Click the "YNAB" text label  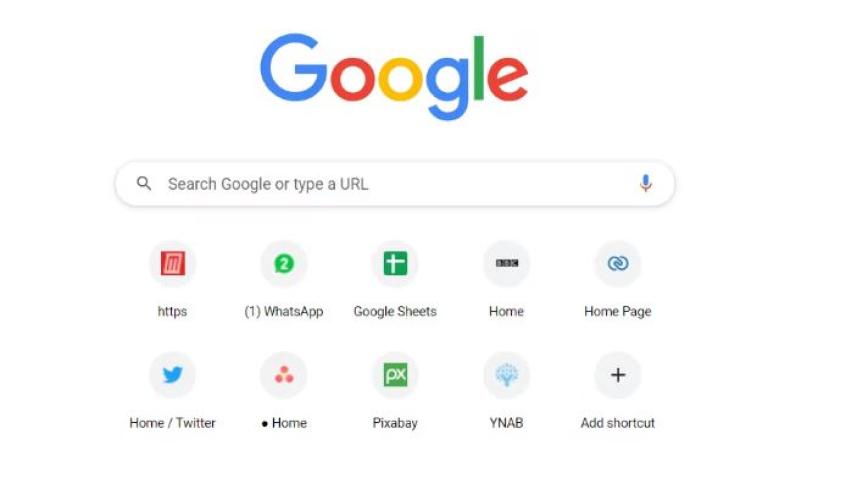click(507, 423)
